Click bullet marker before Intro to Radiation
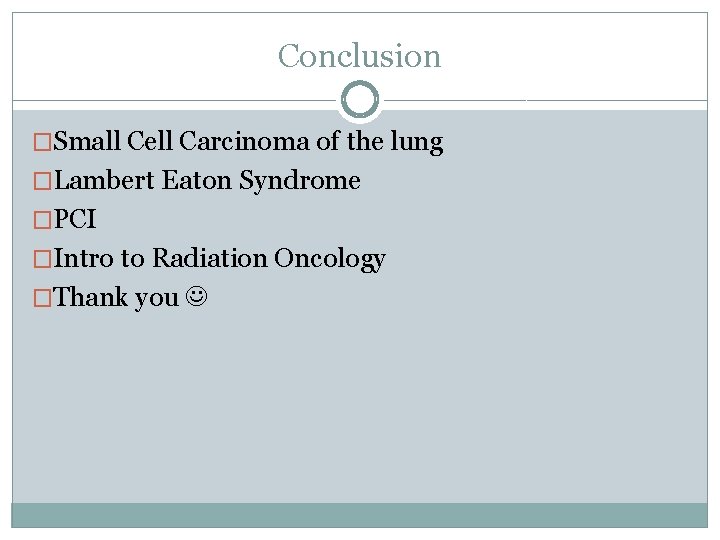Image resolution: width=720 pixels, height=540 pixels. (x=45, y=259)
